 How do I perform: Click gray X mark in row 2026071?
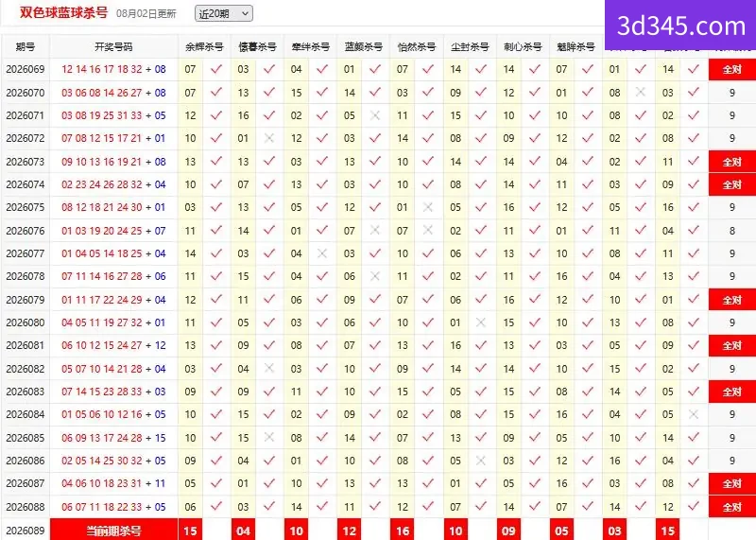pyautogui.click(x=375, y=115)
